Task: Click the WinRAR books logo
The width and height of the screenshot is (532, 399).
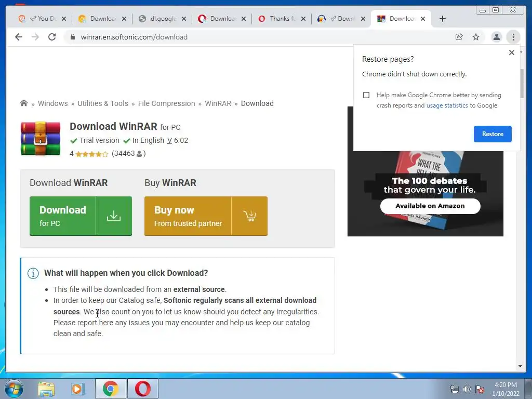Action: [x=41, y=138]
